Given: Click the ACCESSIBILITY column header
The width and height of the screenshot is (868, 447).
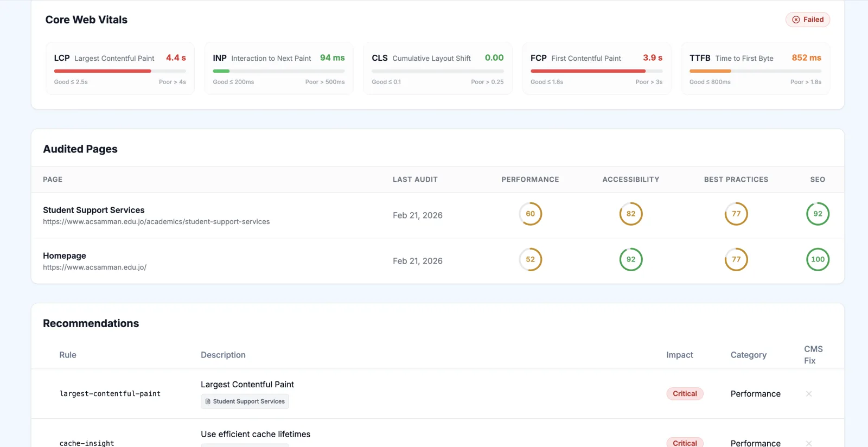Looking at the screenshot, I should click(631, 180).
